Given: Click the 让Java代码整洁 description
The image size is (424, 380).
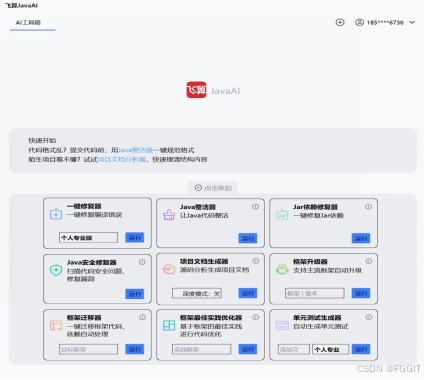Looking at the screenshot, I should coord(204,216).
